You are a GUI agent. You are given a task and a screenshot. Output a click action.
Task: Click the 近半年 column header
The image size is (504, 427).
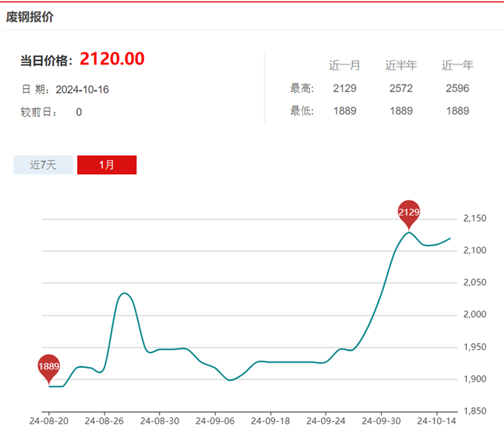[401, 65]
